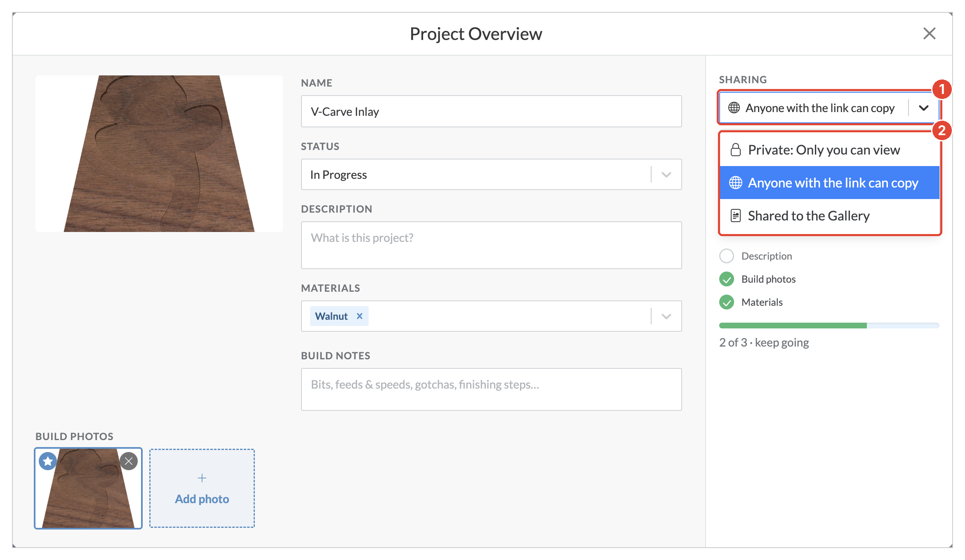Open the Status dropdown chevron

[666, 174]
